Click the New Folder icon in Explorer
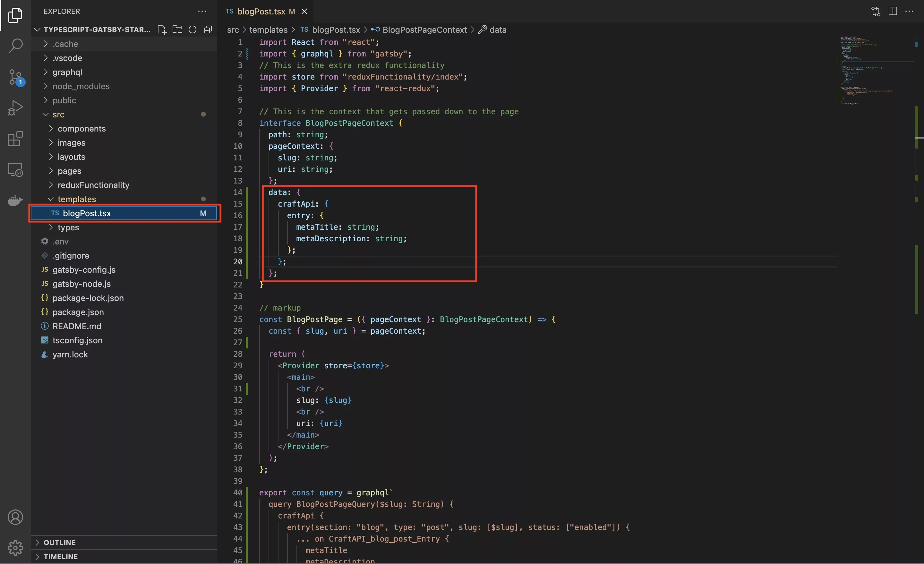 (x=177, y=30)
